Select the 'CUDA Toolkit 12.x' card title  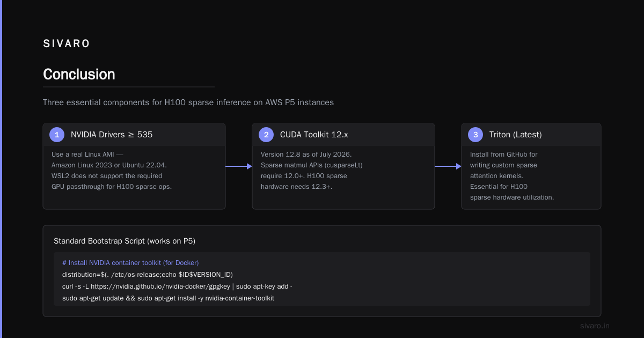(314, 135)
